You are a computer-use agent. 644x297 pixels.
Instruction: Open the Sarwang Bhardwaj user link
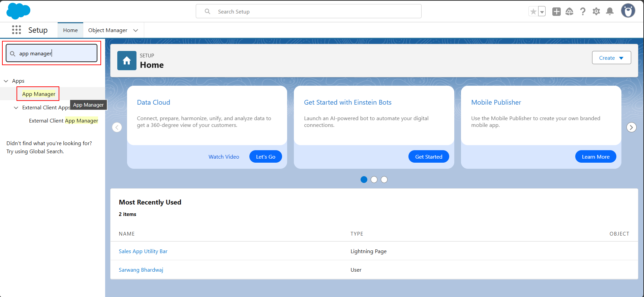click(x=141, y=270)
